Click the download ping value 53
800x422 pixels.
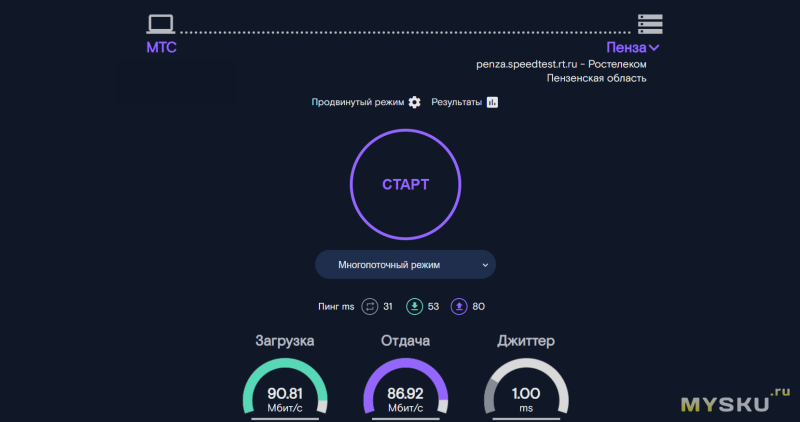pyautogui.click(x=433, y=307)
